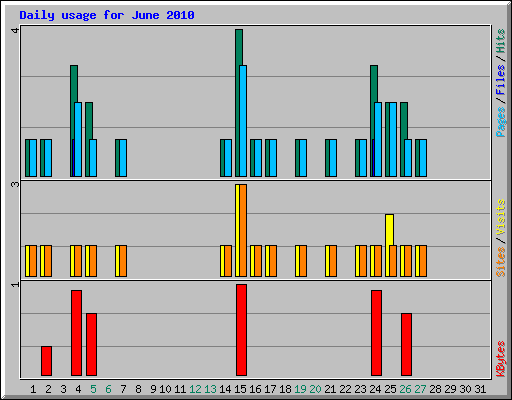Image resolution: width=512 pixels, height=400 pixels.
Task: Click the x-axis day label "10"
Action: tap(165, 389)
